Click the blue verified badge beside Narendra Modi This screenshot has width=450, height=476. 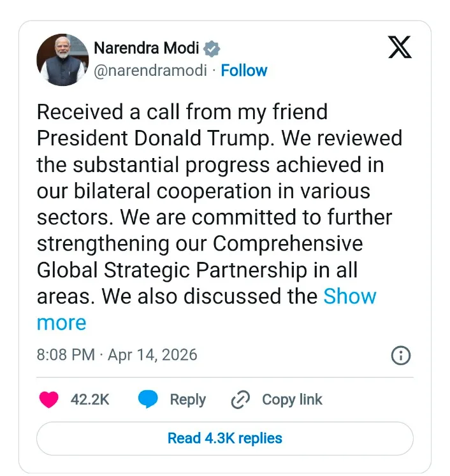pyautogui.click(x=212, y=48)
